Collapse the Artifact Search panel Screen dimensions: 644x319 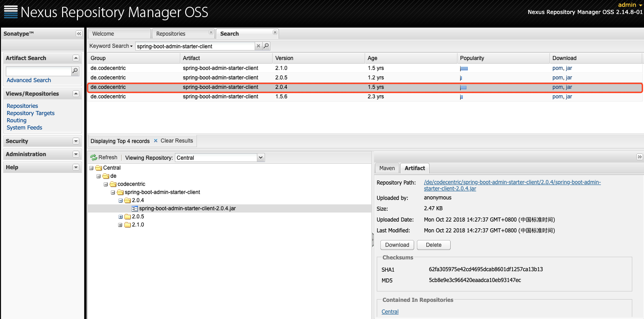76,58
